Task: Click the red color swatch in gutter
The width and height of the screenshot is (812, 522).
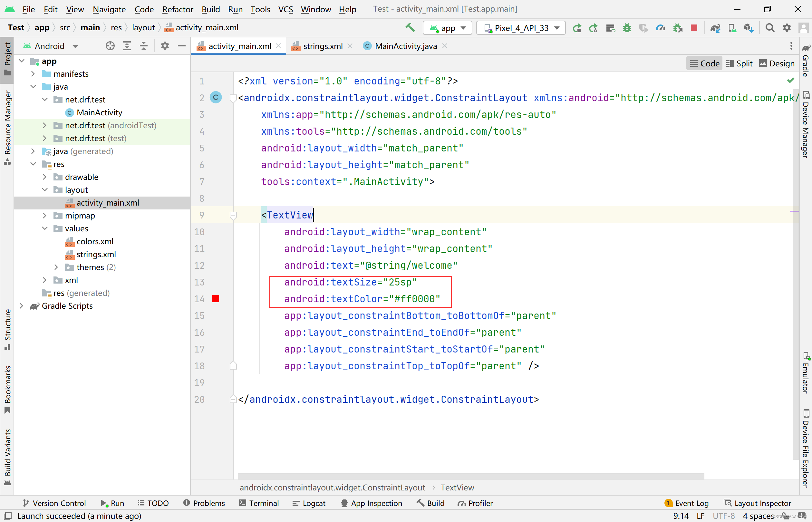Action: coord(216,299)
